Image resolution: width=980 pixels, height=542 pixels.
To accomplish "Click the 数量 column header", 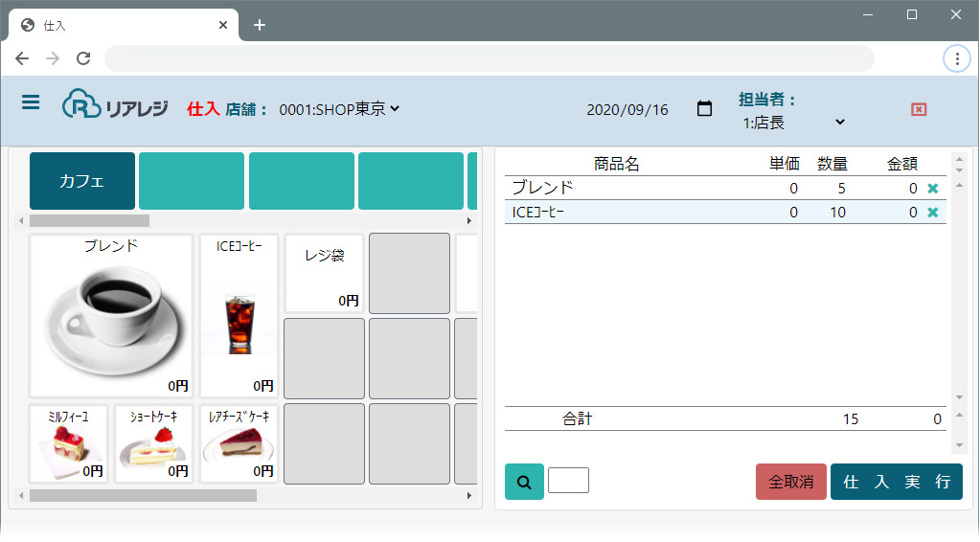I will point(832,164).
